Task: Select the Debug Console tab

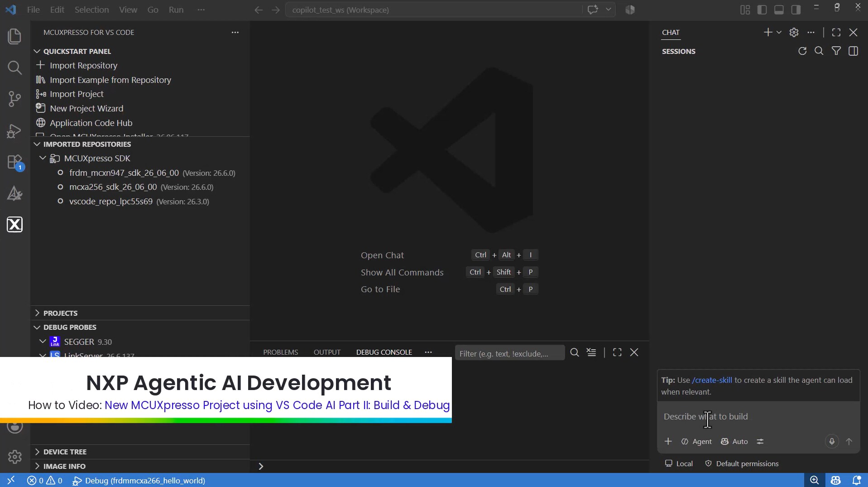Action: pos(384,352)
